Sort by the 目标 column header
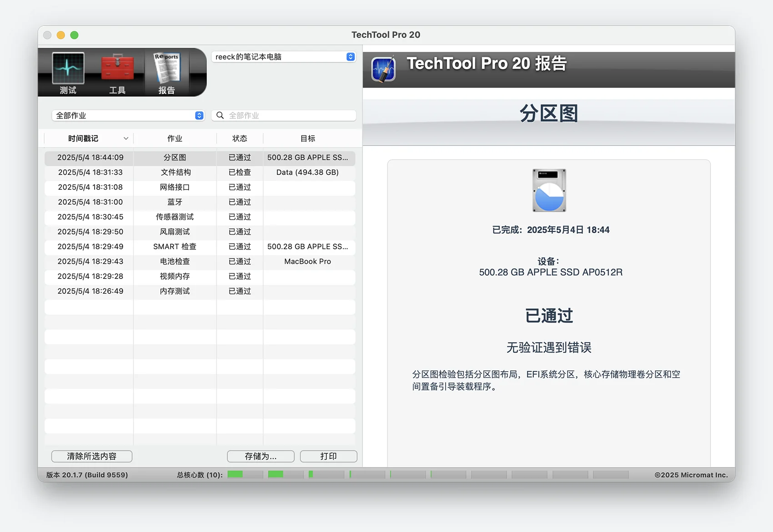This screenshot has width=773, height=532. point(308,139)
